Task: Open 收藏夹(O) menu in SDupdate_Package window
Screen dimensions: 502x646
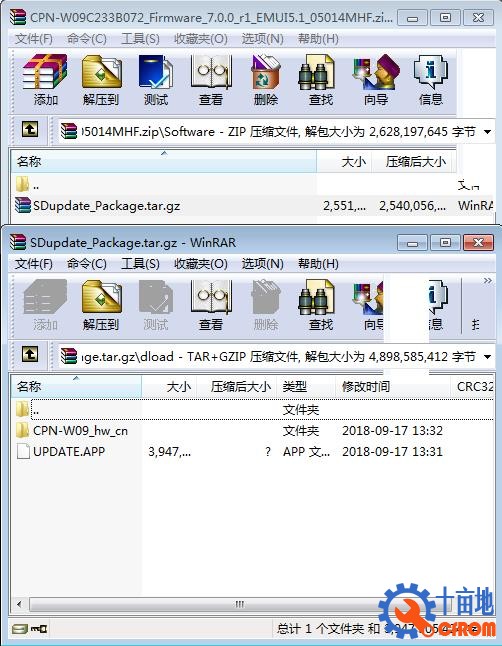Action: (201, 264)
